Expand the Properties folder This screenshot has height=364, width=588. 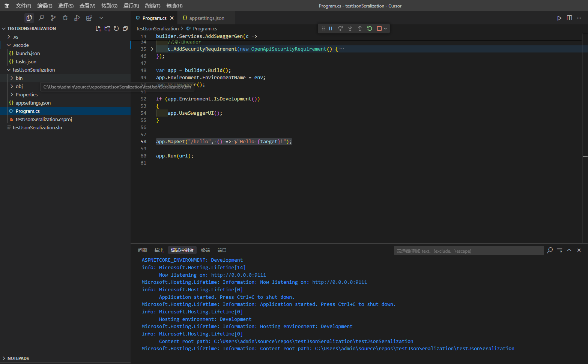click(27, 95)
